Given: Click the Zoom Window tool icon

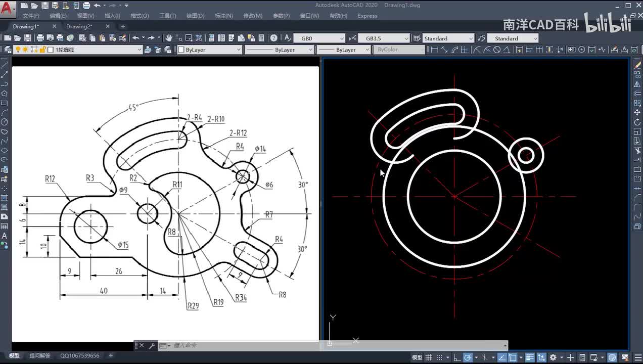Looking at the screenshot, I should [x=189, y=38].
